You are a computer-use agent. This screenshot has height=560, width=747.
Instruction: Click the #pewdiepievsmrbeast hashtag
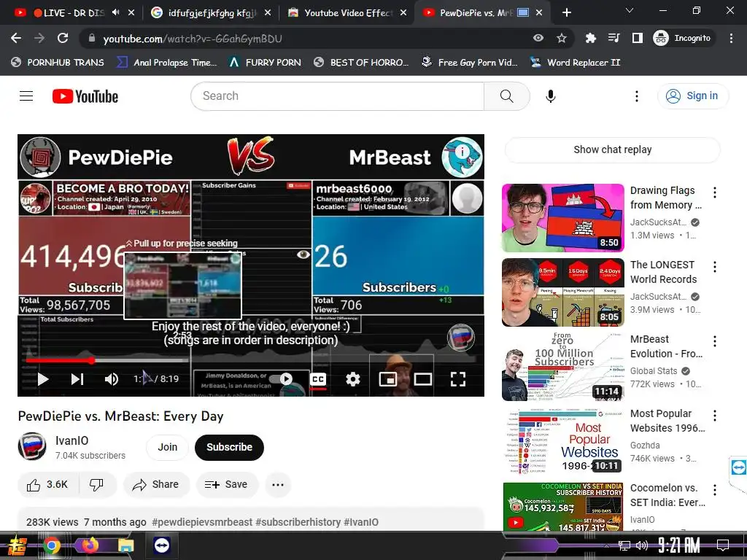coord(202,522)
